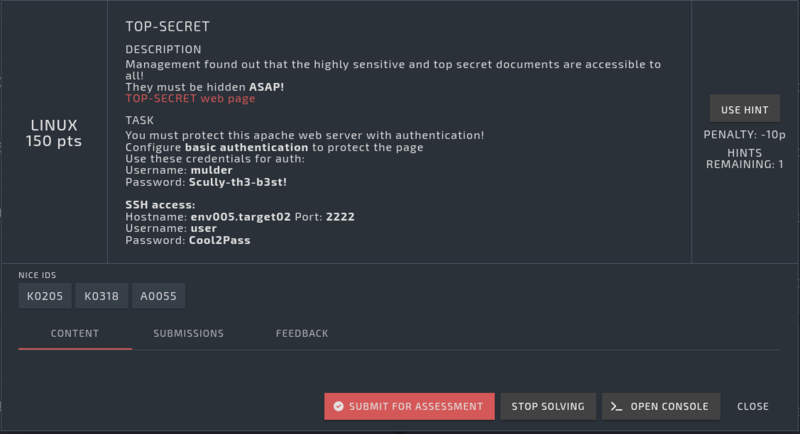Go to the FEEDBACK tab
The image size is (800, 434).
[302, 333]
